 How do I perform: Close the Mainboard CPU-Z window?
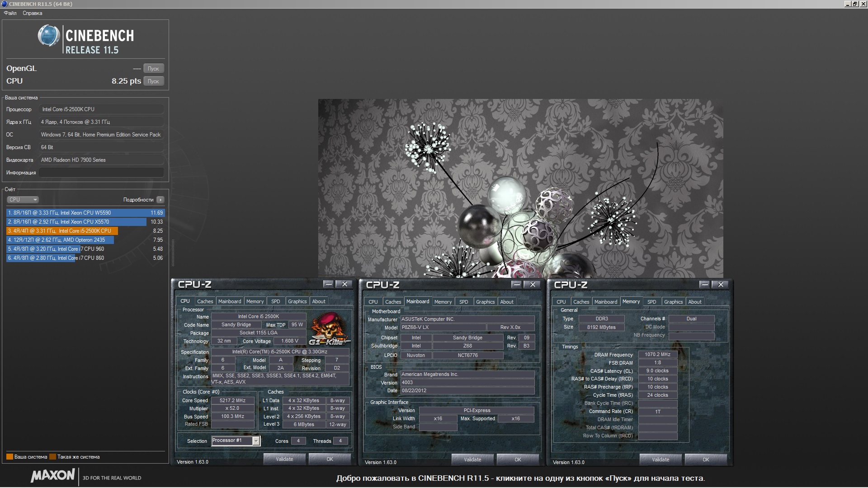[x=533, y=285]
